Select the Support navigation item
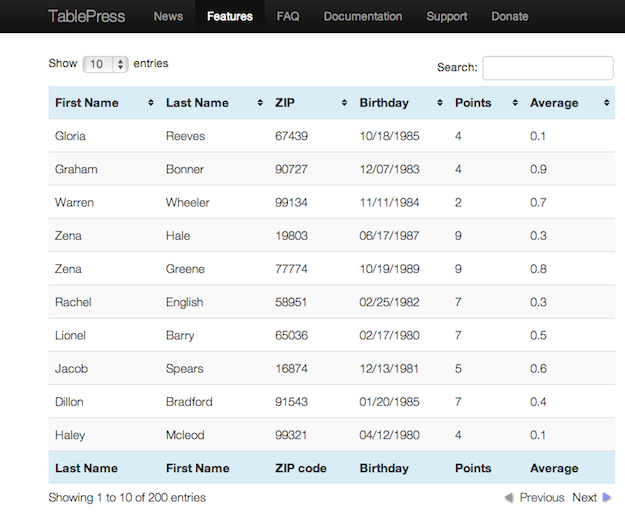Image resolution: width=625 pixels, height=517 pixels. 446,16
